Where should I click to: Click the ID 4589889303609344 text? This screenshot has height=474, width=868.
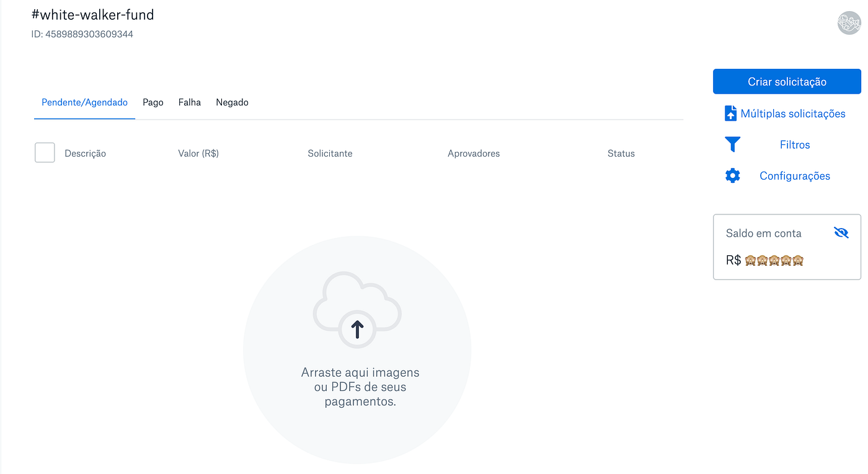[x=82, y=34]
